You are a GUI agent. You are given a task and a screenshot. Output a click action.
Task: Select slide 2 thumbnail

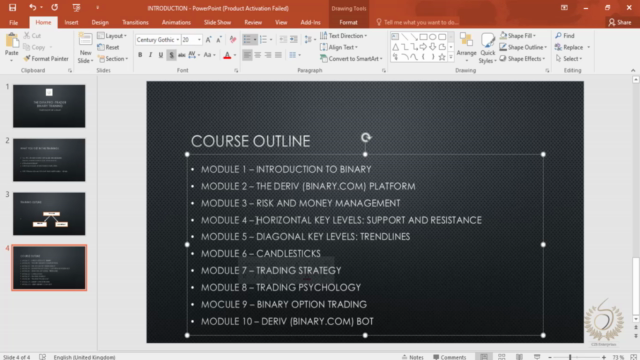pos(49,160)
